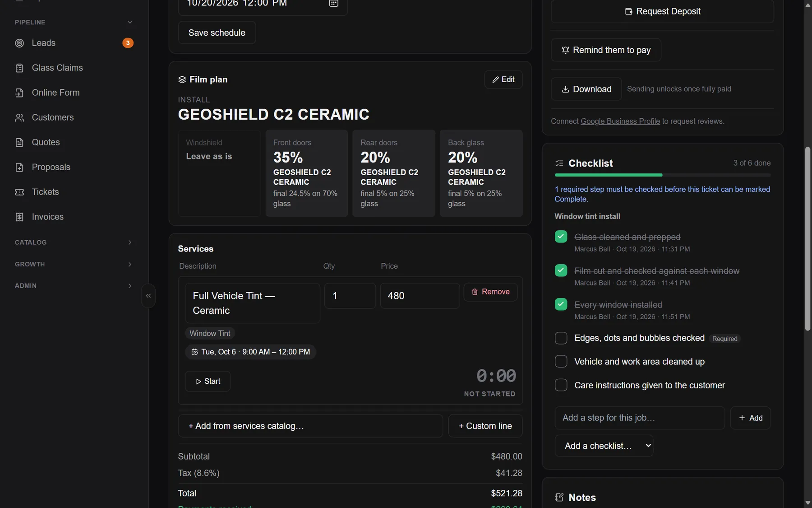Click the calendar icon on the Tue, Oct 6 chip
The width and height of the screenshot is (812, 508).
(x=194, y=352)
